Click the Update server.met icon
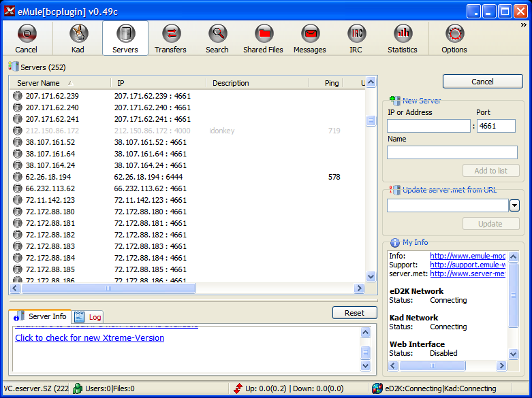532x398 pixels. pos(395,190)
